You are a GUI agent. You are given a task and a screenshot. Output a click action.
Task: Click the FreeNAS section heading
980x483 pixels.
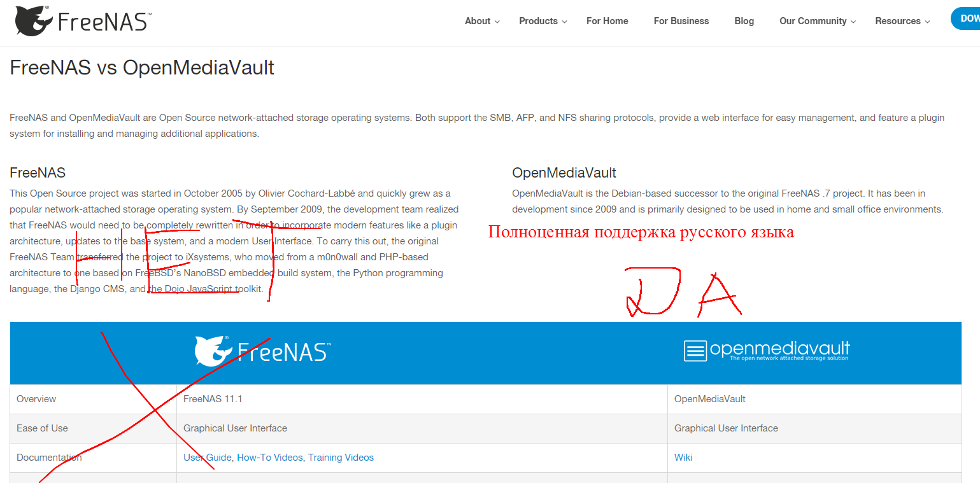[38, 172]
